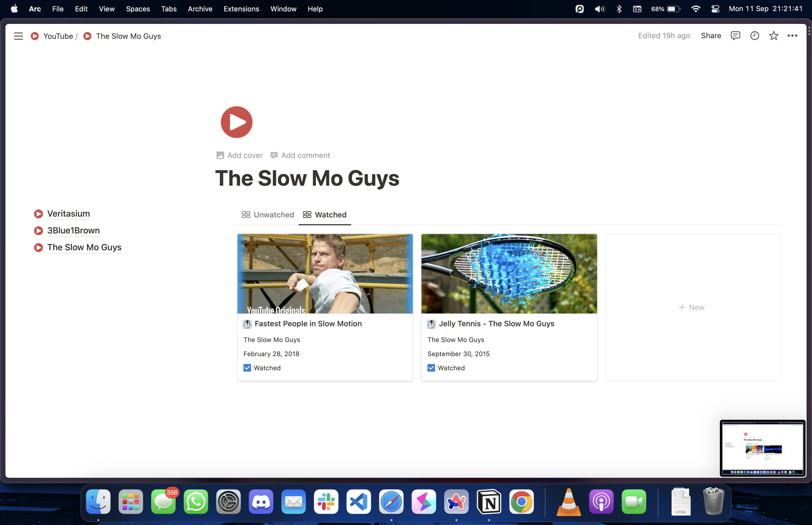812x525 pixels.
Task: Open the hamburger sidebar menu
Action: click(18, 36)
